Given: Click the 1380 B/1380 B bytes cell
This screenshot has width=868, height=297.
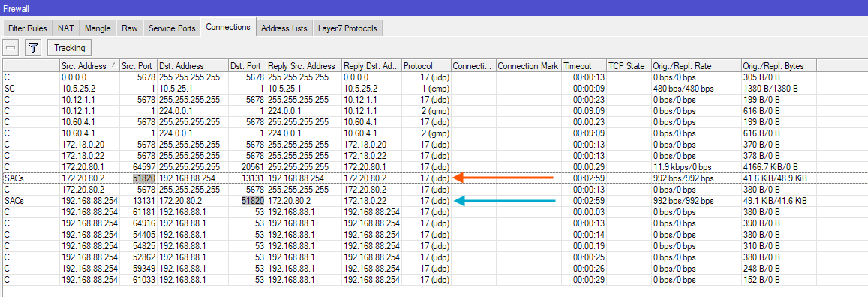Looking at the screenshot, I should [779, 88].
